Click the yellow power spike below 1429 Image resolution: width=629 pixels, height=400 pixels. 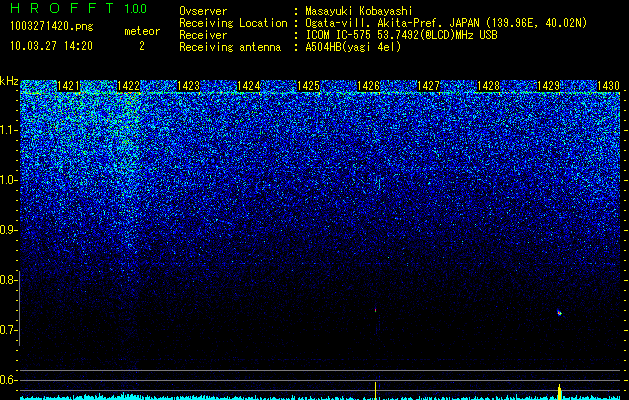pos(559,392)
